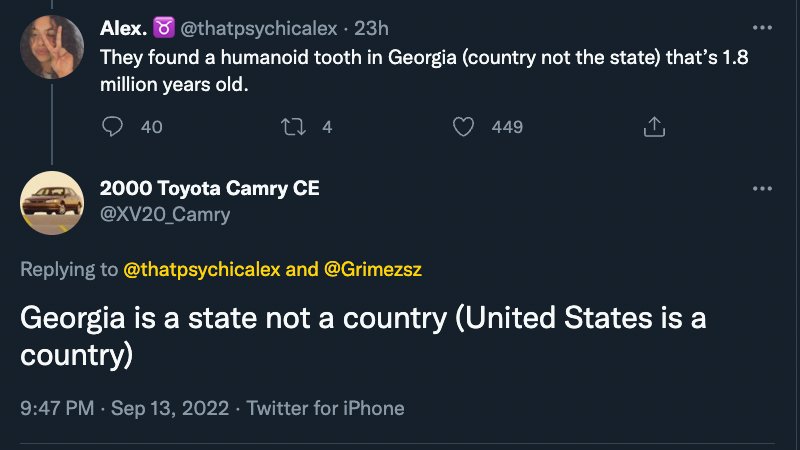Click @Grimezsz mention link
Viewport: 800px width, 450px height.
[x=373, y=269]
